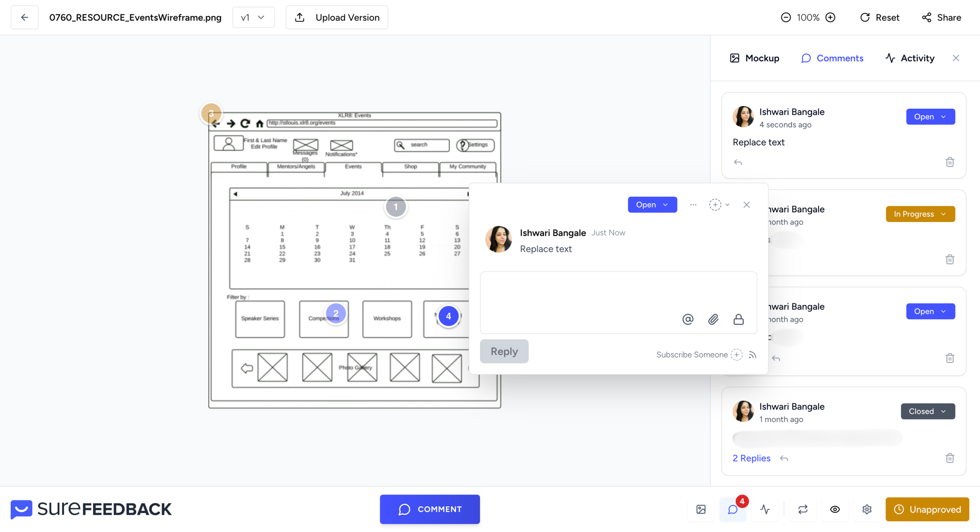Open the v1 version dropdown
Viewport: 980px width, 532px height.
[253, 17]
